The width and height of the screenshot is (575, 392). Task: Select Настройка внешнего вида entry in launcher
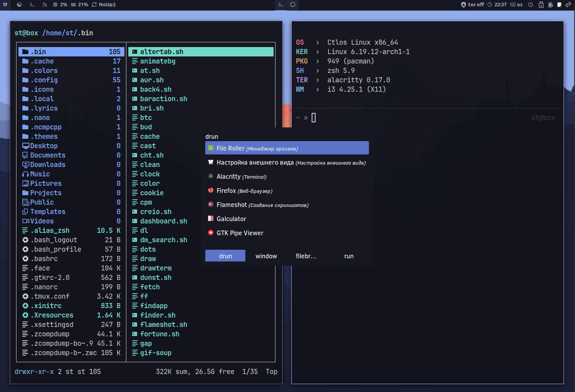287,162
